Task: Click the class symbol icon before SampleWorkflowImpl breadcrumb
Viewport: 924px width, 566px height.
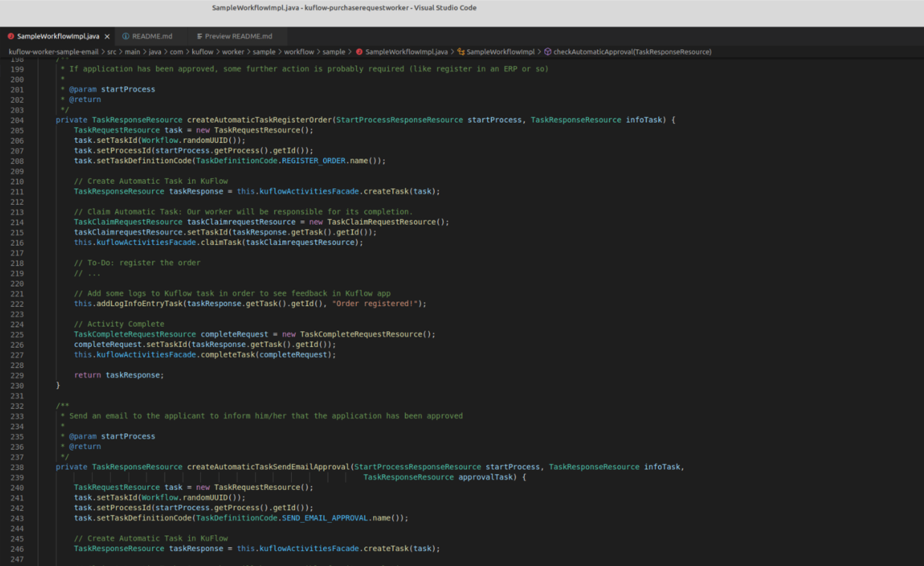Action: (x=461, y=52)
